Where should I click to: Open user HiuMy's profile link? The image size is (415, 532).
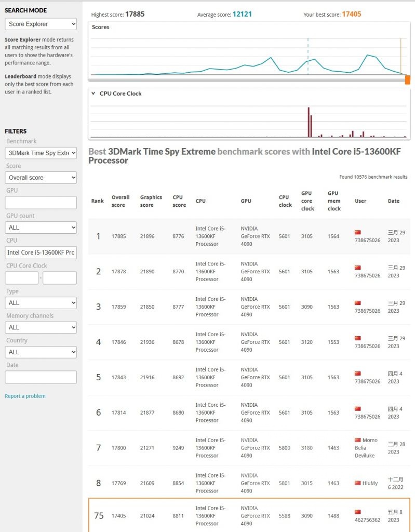click(x=370, y=483)
